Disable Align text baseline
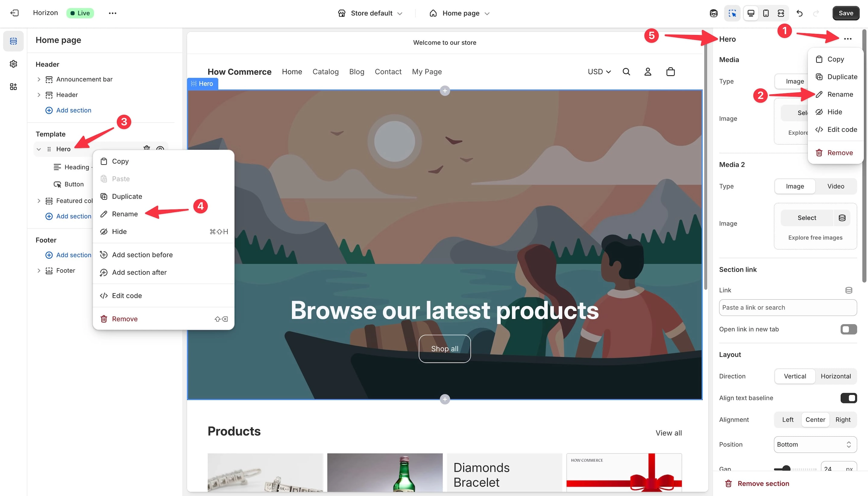The image size is (868, 496). coord(848,398)
